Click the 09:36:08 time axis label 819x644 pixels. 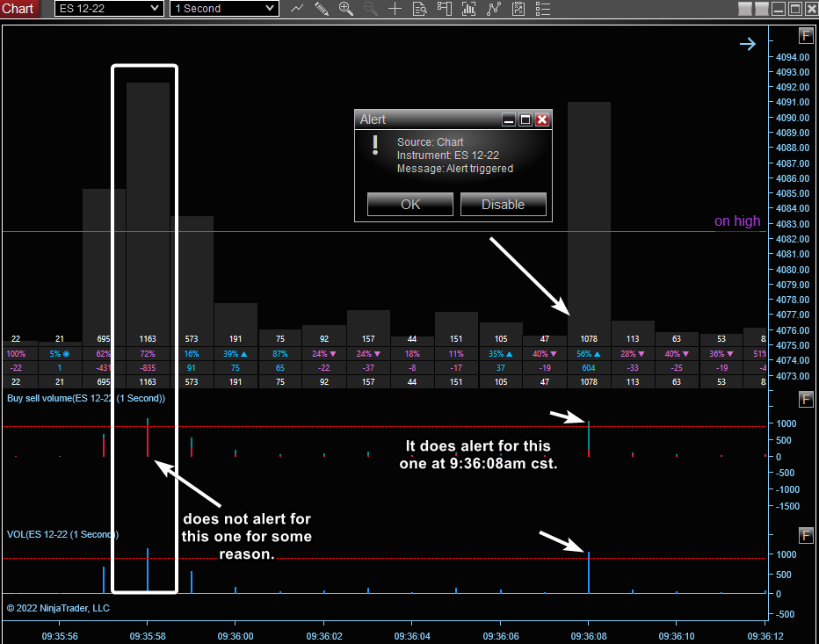pyautogui.click(x=589, y=636)
